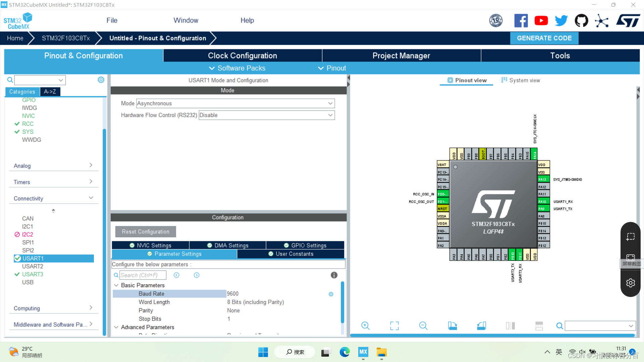Image resolution: width=644 pixels, height=362 pixels.
Task: Select the I2C2 peripheral entry
Action: (28, 234)
